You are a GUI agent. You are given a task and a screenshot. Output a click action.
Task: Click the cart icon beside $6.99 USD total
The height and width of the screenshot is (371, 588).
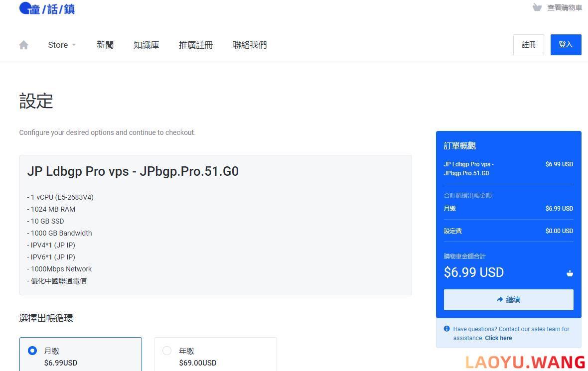[x=570, y=273]
